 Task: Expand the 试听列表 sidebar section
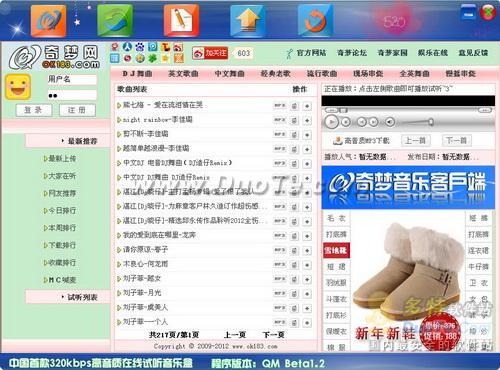[x=82, y=297]
